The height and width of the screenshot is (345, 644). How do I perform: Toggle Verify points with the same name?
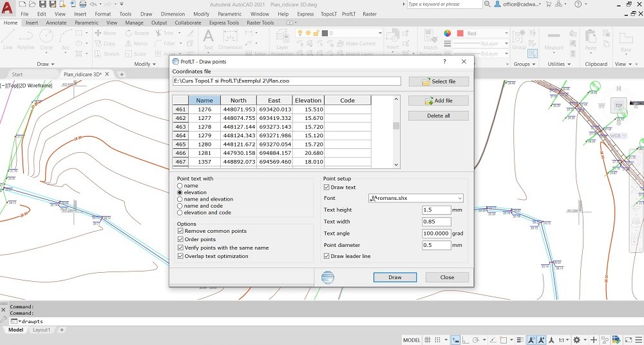pos(180,248)
